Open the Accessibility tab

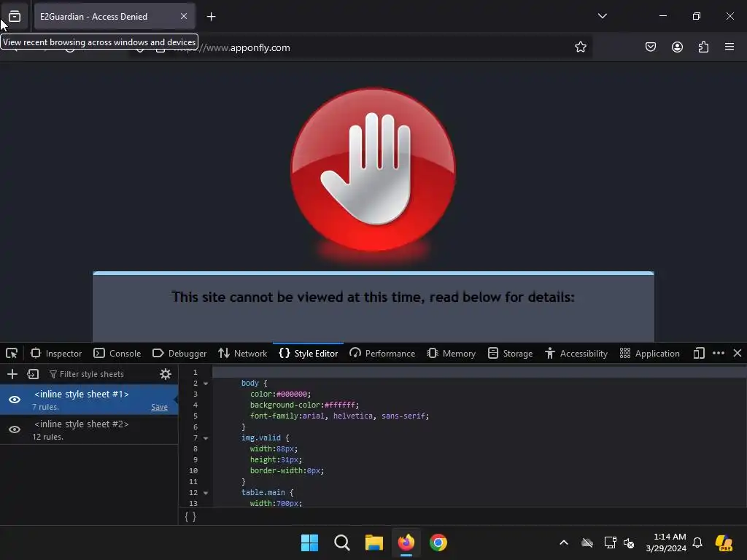(x=576, y=354)
